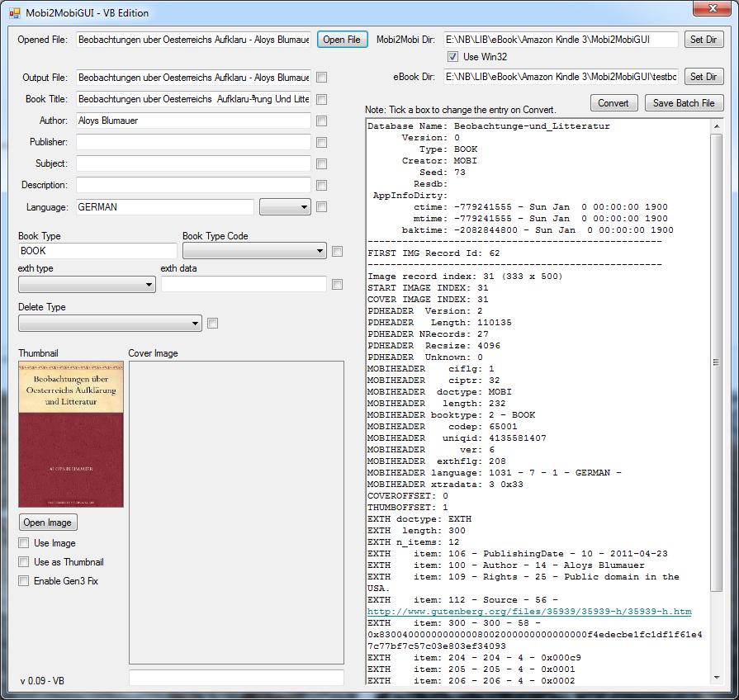Click the Mobi2MobiGUI app icon in title bar
This screenshot has width=739, height=700.
click(x=14, y=13)
